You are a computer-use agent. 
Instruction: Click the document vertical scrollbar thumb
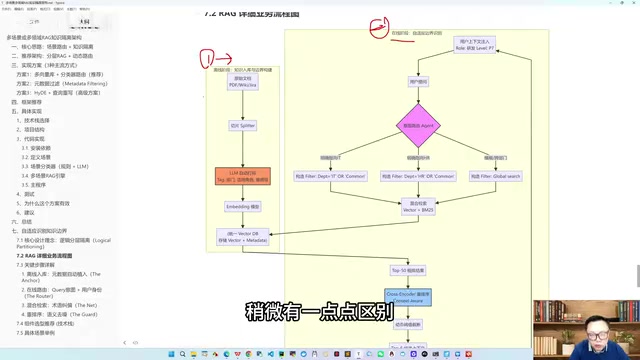638,276
